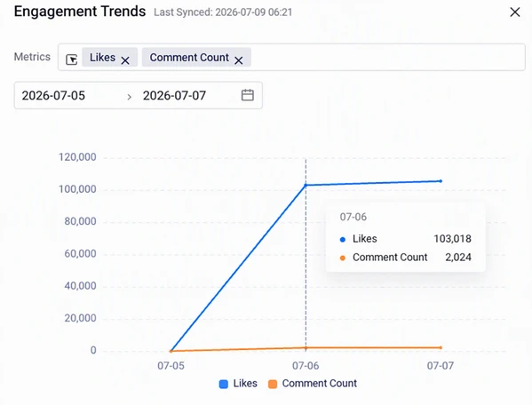
Task: Click the orange Comment Count tooltip dot
Action: 343,258
